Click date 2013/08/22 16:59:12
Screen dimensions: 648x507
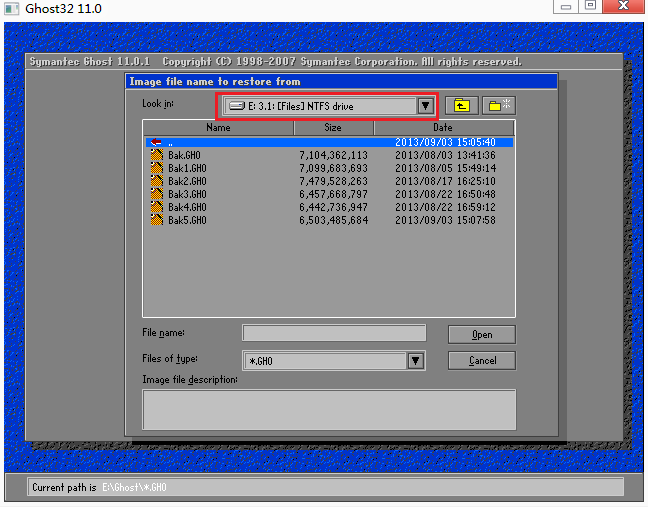click(x=446, y=207)
